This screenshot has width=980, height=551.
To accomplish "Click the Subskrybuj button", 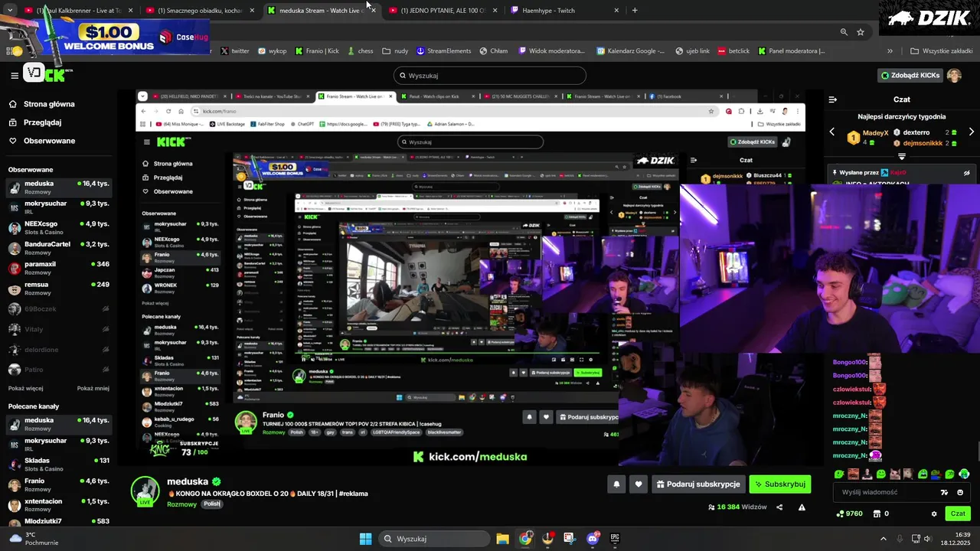I will [x=779, y=484].
